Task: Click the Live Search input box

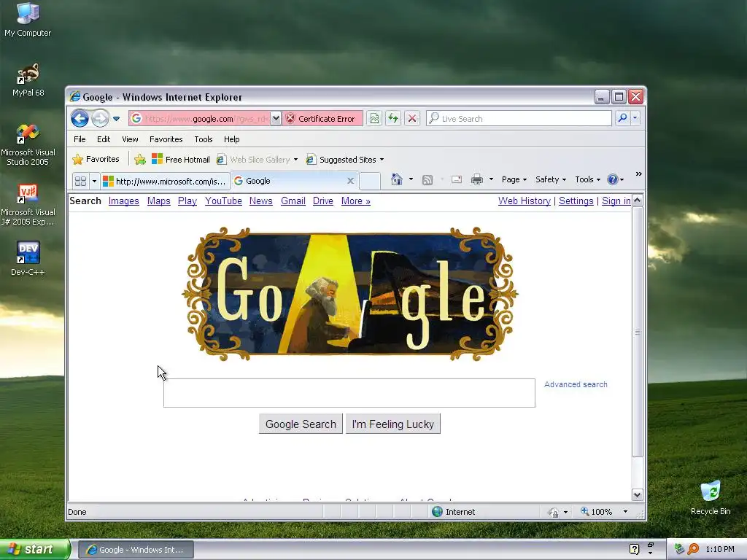Action: pyautogui.click(x=519, y=119)
